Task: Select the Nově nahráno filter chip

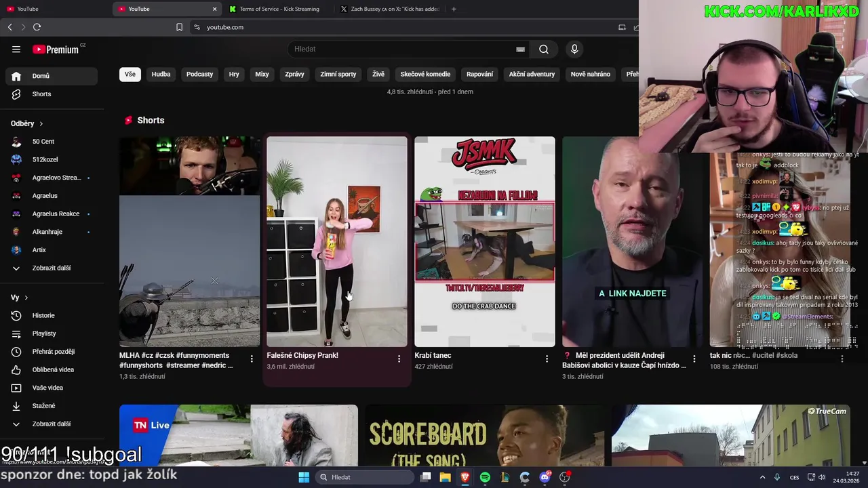Action: click(590, 74)
